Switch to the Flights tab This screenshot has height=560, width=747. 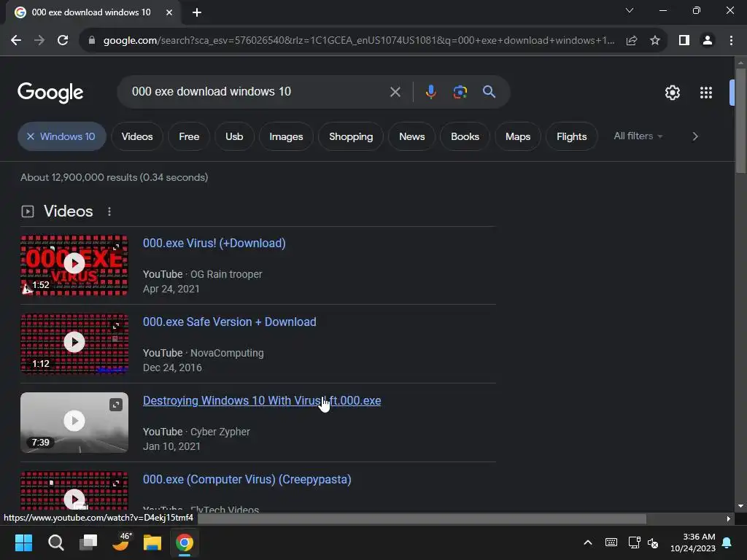point(572,136)
